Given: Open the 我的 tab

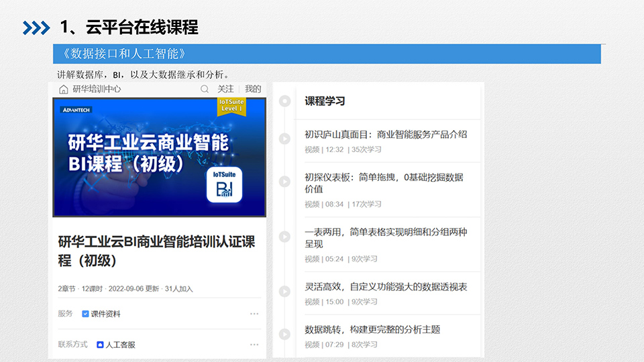Looking at the screenshot, I should [253, 89].
